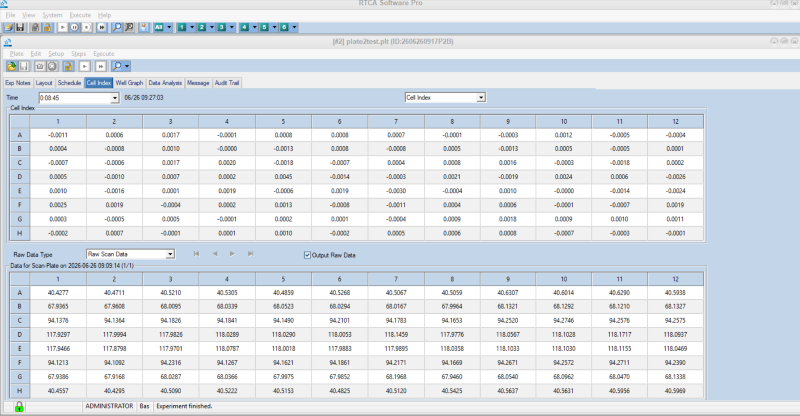800x416 pixels.
Task: Switch to the Well Graph tab
Action: [129, 83]
